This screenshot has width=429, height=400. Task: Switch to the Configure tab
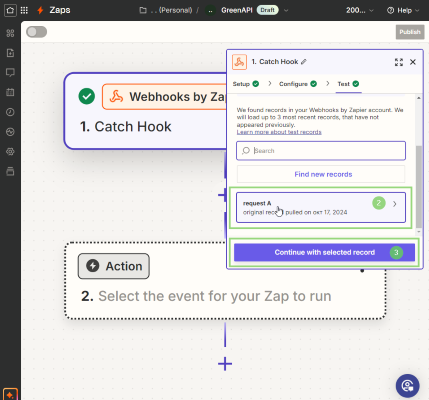point(298,84)
